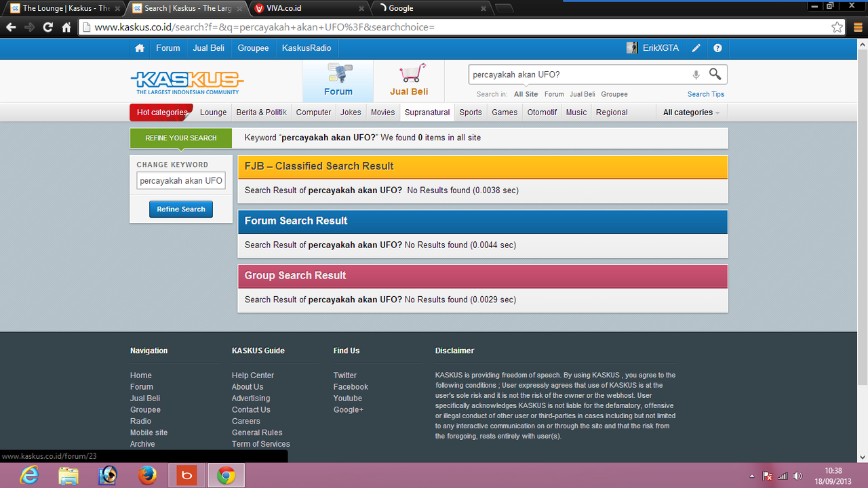The height and width of the screenshot is (488, 868).
Task: Click Chrome icon in taskbar
Action: pos(226,476)
